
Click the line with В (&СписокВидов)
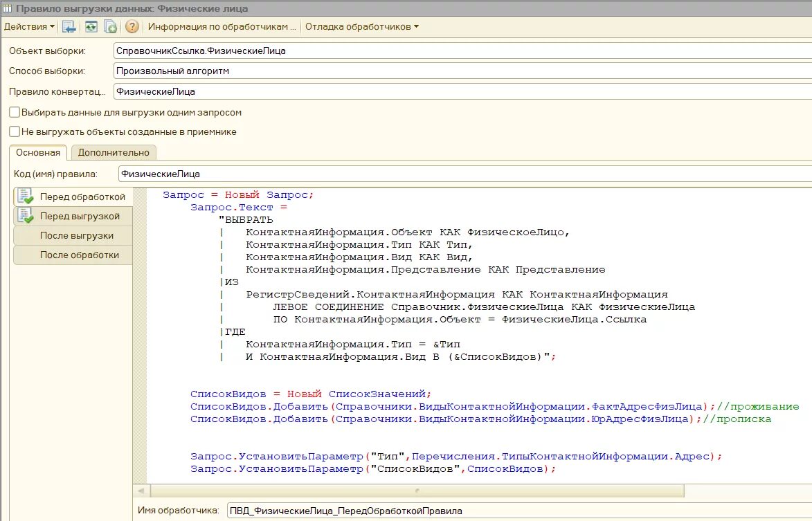pyautogui.click(x=401, y=356)
